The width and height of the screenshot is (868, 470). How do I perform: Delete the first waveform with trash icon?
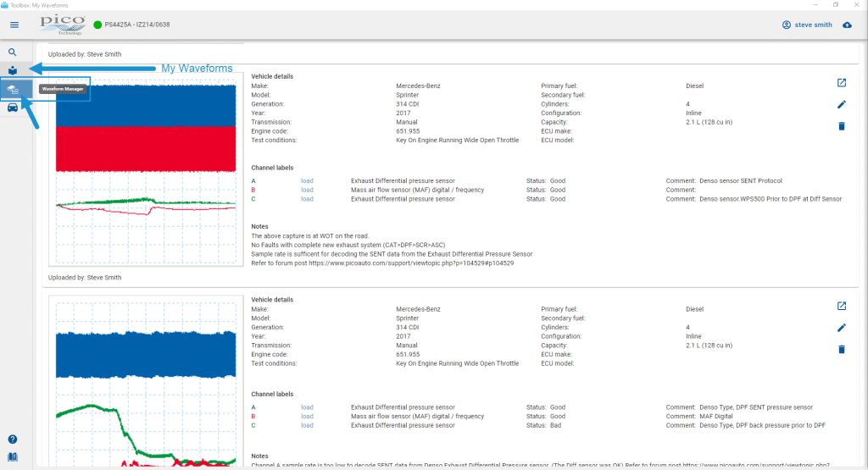click(842, 126)
